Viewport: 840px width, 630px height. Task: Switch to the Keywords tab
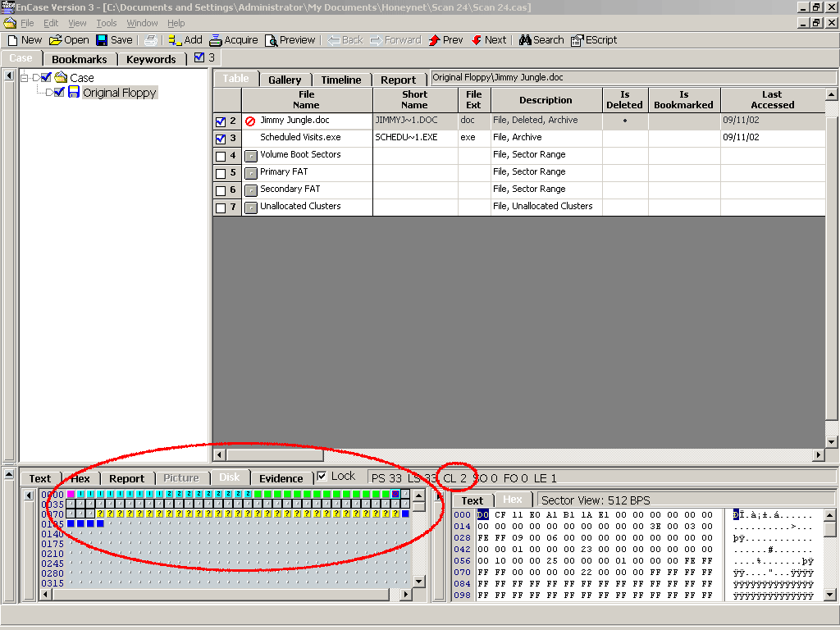(151, 59)
